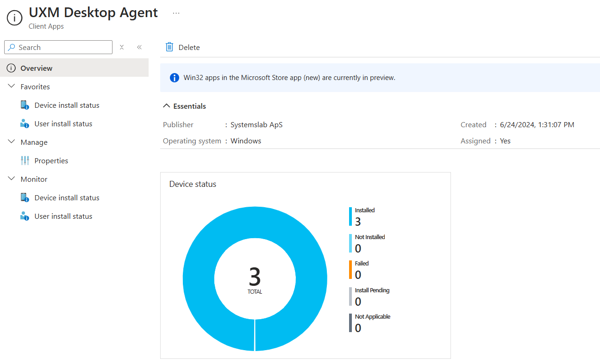Open the ellipsis more options menu
This screenshot has width=600, height=364.
(176, 13)
